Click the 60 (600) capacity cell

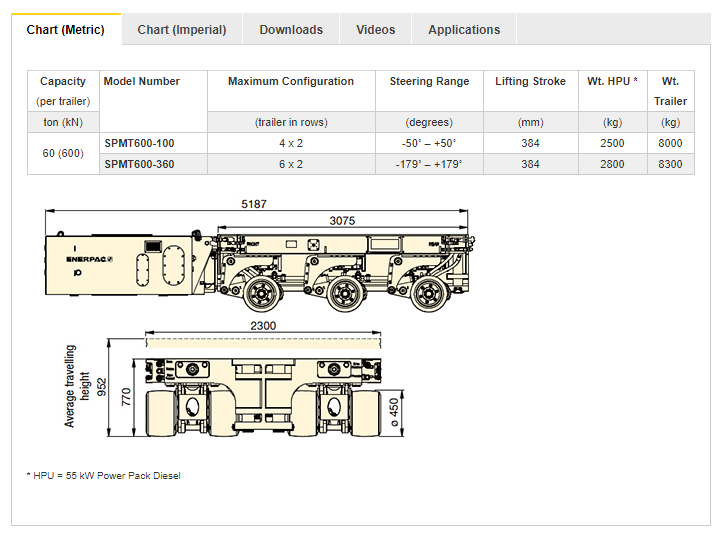pos(63,153)
